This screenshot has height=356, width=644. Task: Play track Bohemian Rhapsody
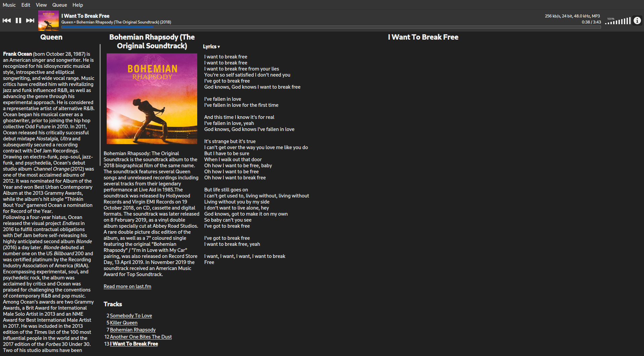(132, 330)
